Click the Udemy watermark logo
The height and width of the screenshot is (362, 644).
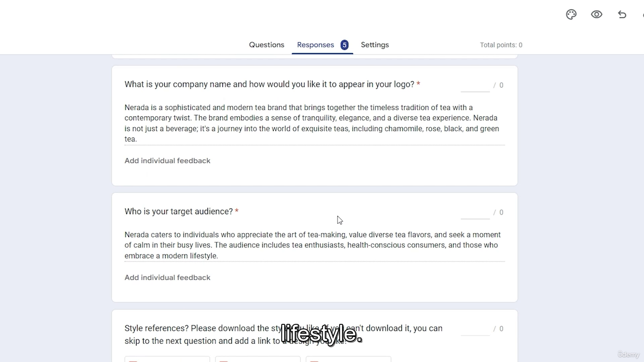point(628,354)
